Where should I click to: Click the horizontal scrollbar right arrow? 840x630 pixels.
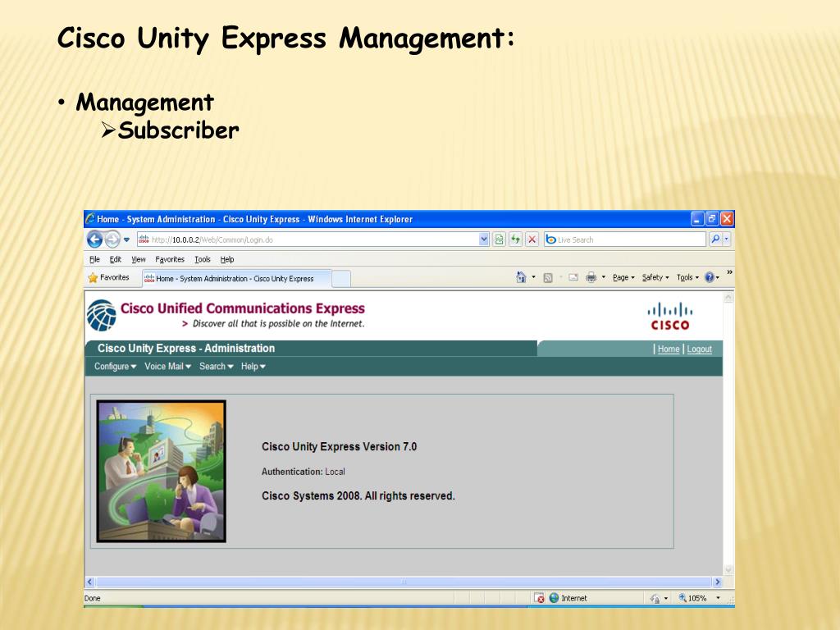coord(717,582)
